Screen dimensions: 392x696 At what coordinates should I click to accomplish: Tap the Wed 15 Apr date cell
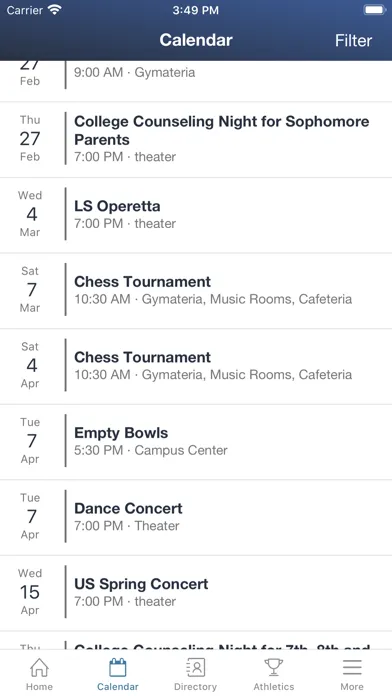[x=30, y=592]
